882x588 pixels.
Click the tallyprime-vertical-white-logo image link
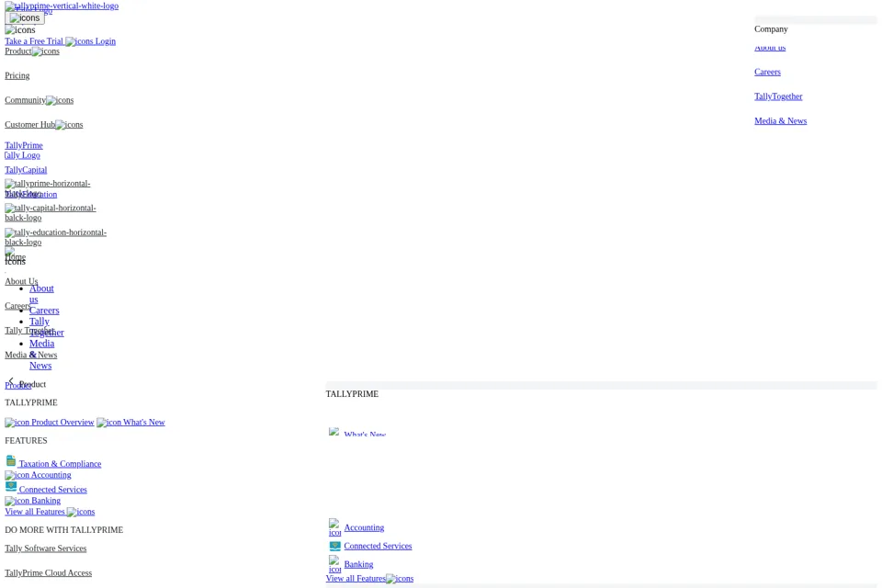click(62, 6)
